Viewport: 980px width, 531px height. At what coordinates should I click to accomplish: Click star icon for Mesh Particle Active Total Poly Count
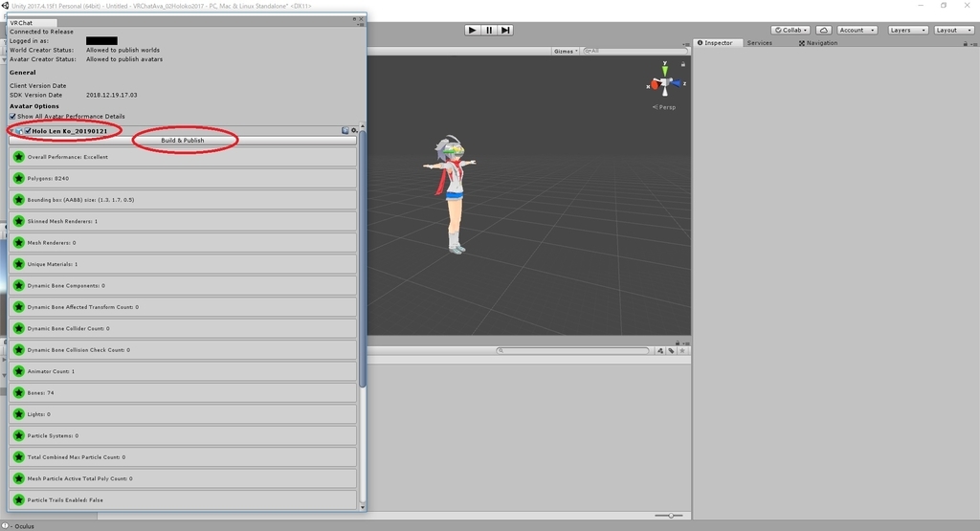(x=19, y=478)
